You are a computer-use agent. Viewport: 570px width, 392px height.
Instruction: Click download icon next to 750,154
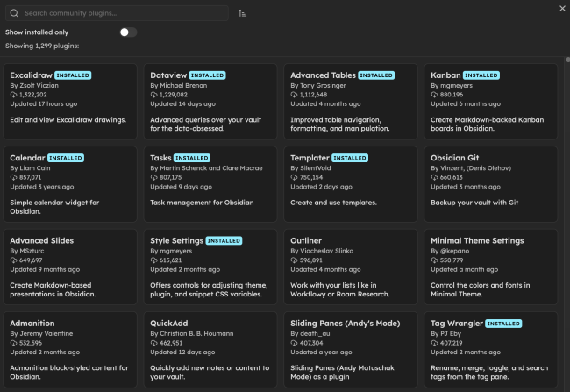click(x=294, y=177)
